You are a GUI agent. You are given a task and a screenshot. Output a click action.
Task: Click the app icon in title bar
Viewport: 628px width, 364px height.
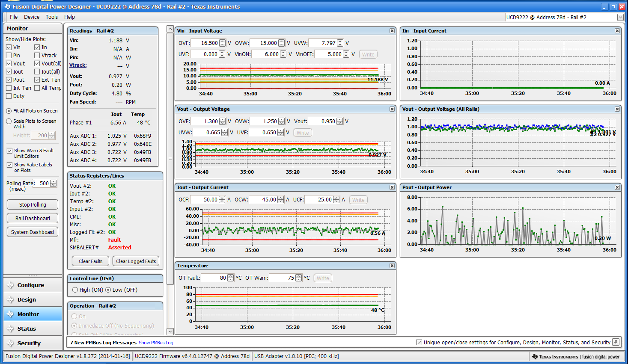point(7,6)
